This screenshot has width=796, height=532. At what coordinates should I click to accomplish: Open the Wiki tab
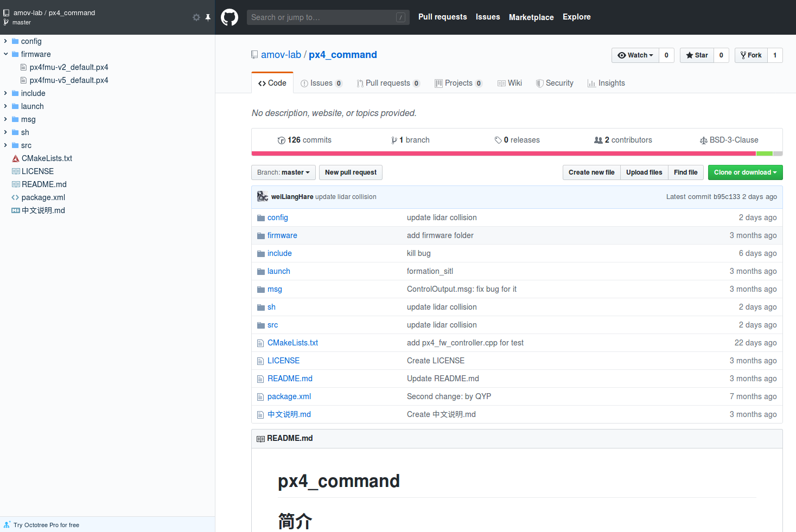coord(510,83)
